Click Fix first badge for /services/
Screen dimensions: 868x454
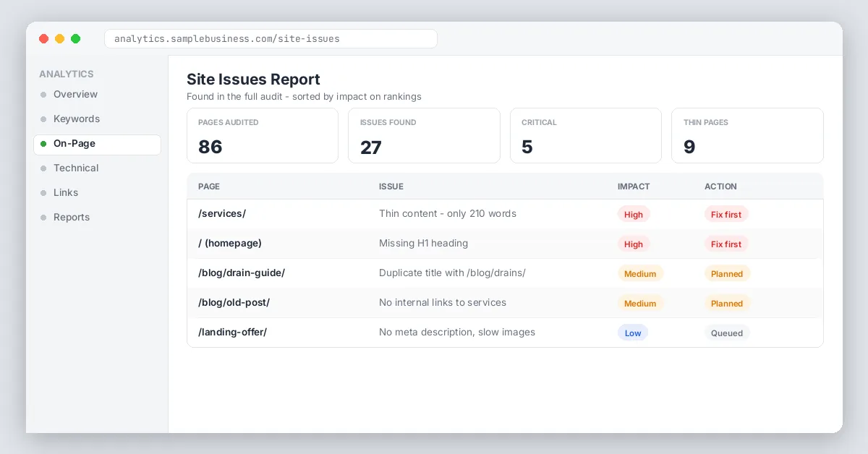pos(726,214)
